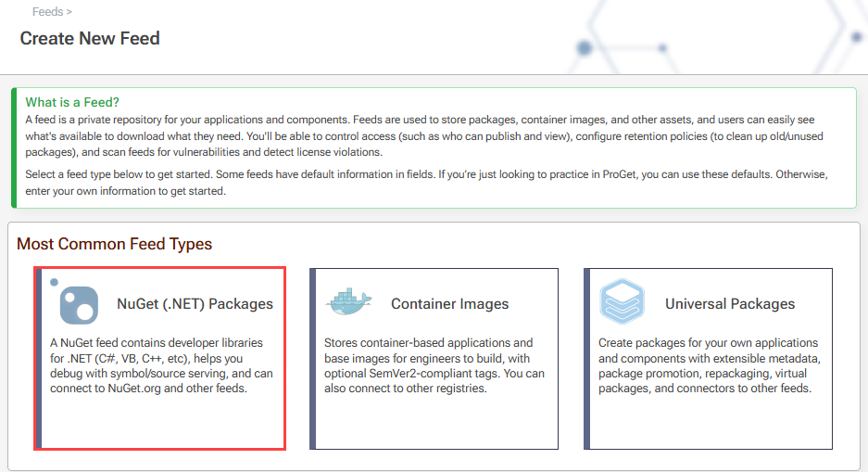Click the Universal Packages stacked-layers icon
Image resolution: width=868 pixels, height=472 pixels.
pos(623,301)
